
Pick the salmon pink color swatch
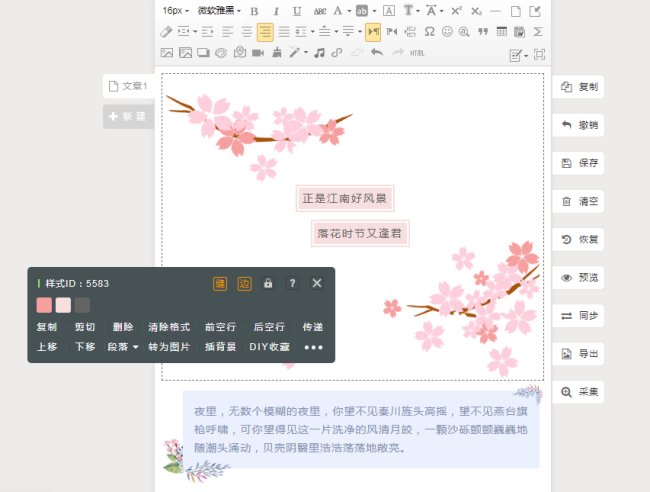coord(44,305)
